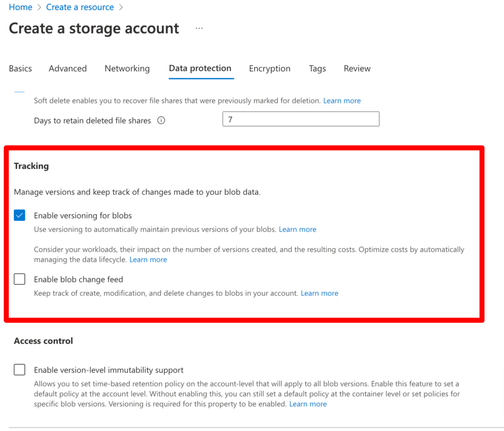Open the Networking tab
This screenshot has width=504, height=431.
point(127,68)
